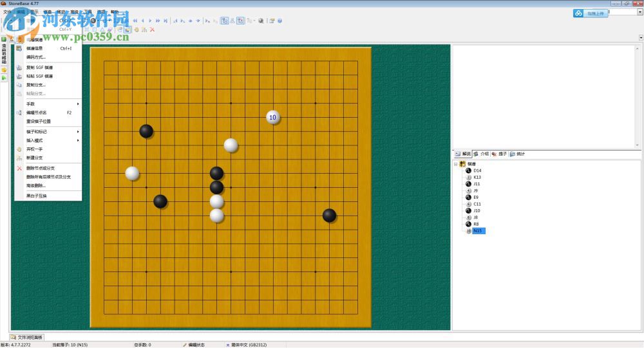Click the yellow smiley icon in sidebar

click(x=4, y=70)
